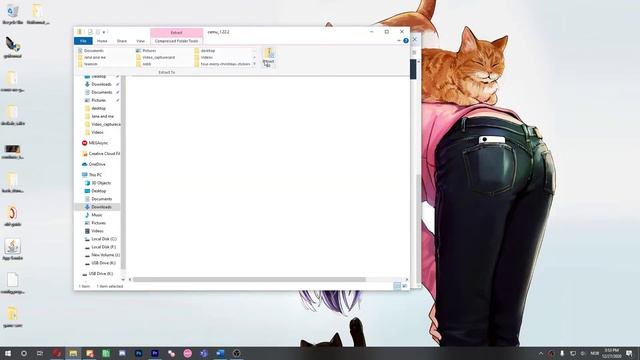Open Documents under This PC
This screenshot has width=640, height=360.
(x=101, y=199)
